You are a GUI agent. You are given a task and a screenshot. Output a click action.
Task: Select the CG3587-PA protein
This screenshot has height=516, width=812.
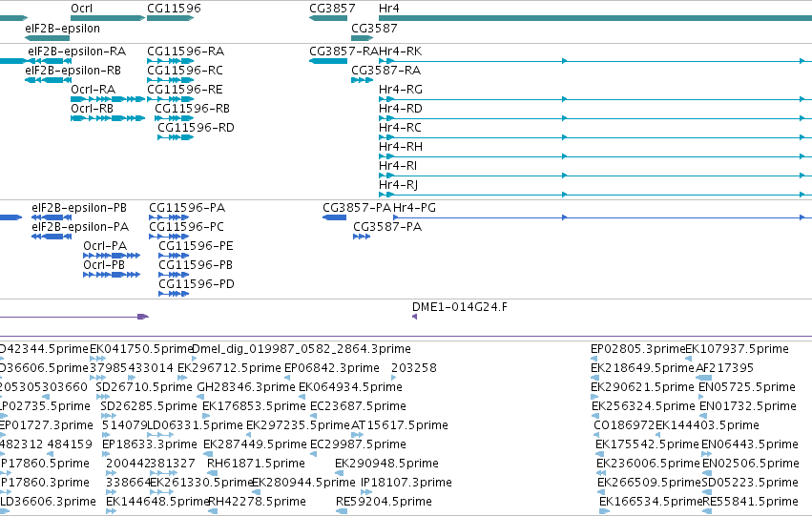(387, 227)
